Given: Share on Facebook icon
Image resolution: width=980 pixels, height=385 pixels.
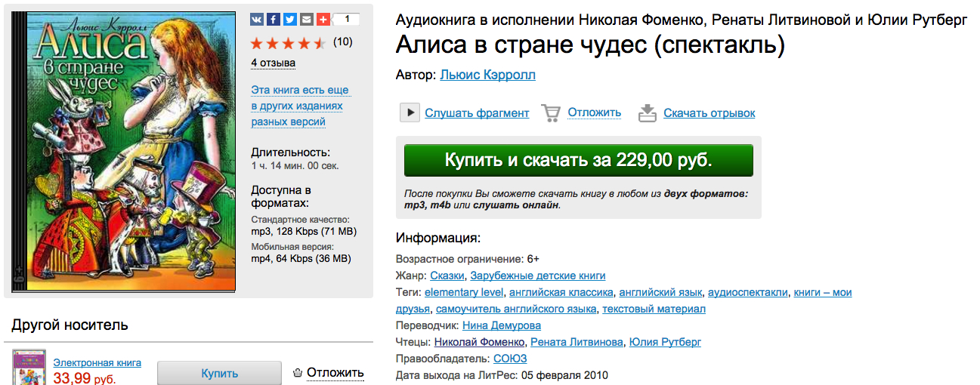Looking at the screenshot, I should click(274, 20).
